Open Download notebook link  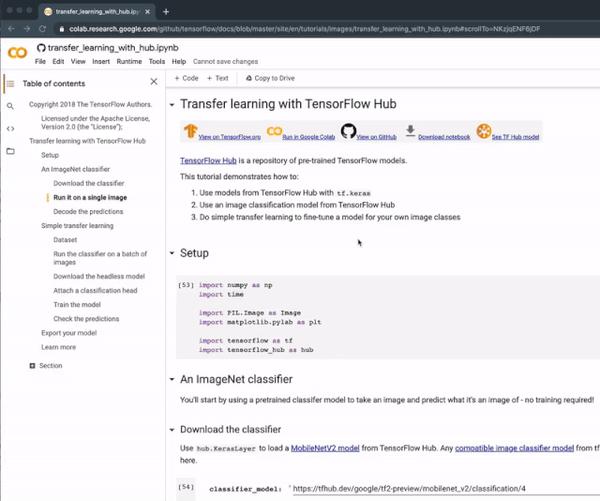click(x=444, y=137)
